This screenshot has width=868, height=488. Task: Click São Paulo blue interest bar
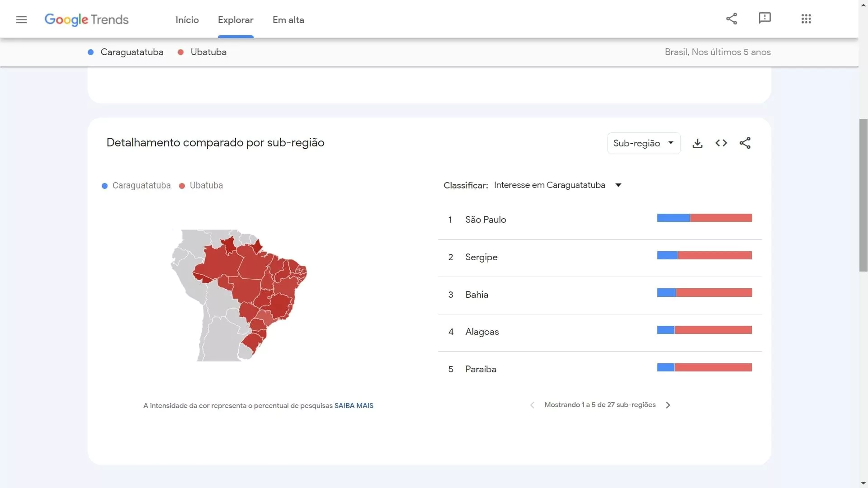[673, 218]
